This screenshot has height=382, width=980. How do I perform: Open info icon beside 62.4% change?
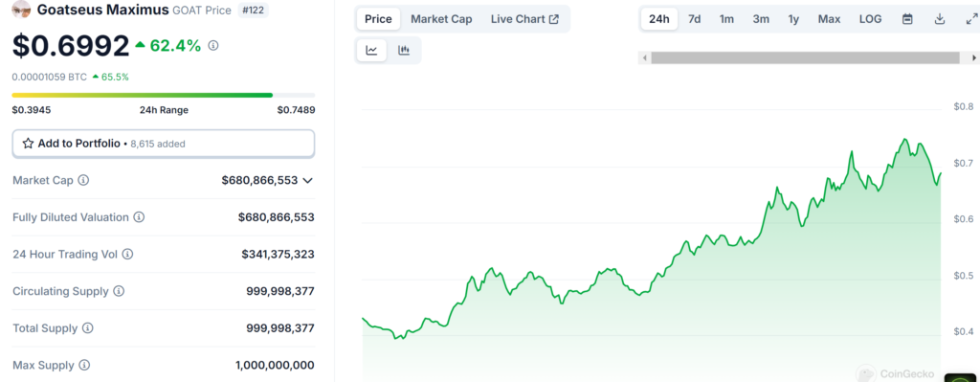coord(213,45)
